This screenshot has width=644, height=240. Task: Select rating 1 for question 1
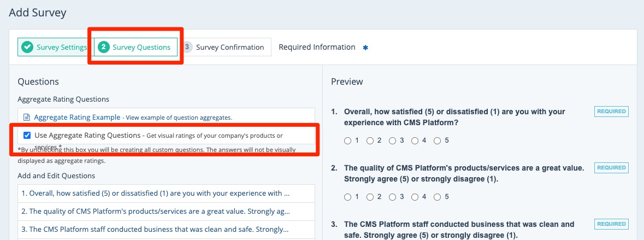click(348, 141)
